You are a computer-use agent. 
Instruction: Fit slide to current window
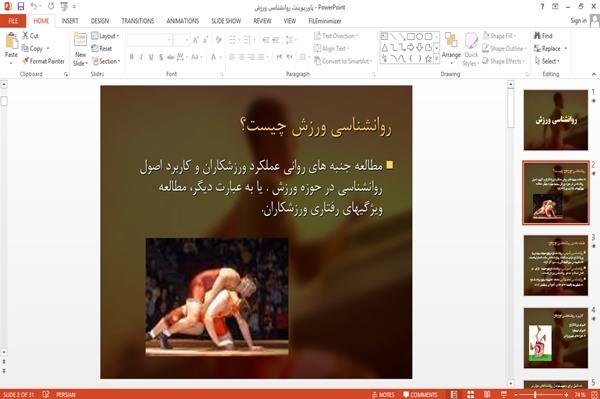click(x=594, y=394)
